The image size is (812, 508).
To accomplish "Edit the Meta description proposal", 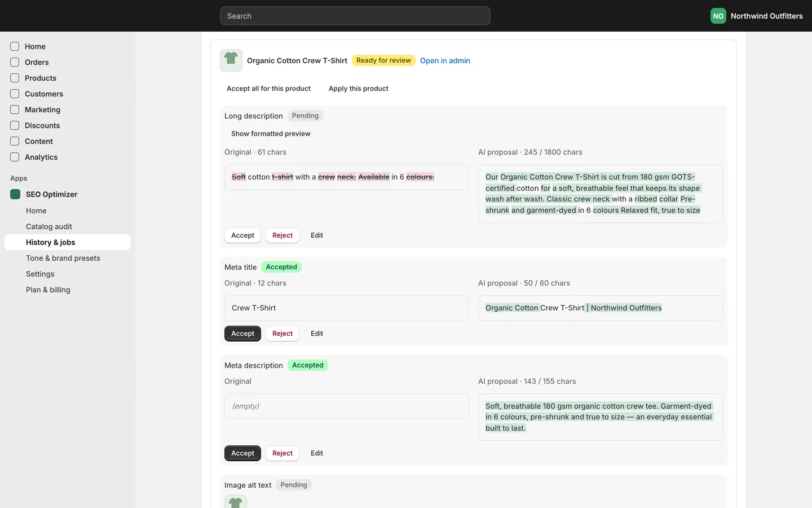I will [x=317, y=453].
